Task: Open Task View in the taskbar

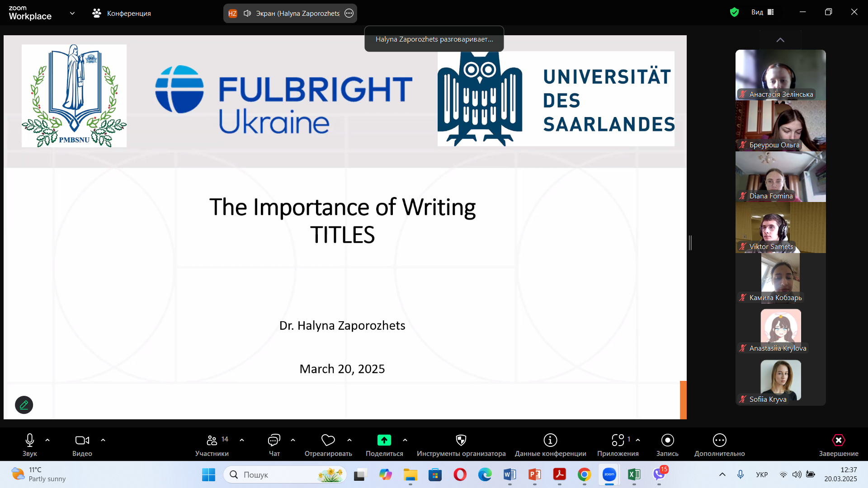Action: pos(360,474)
